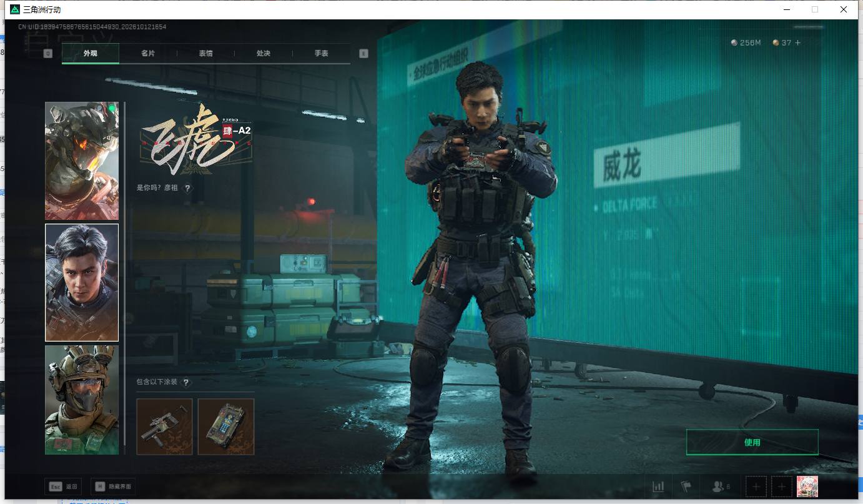
Task: View the included handheld device skin
Action: click(226, 427)
